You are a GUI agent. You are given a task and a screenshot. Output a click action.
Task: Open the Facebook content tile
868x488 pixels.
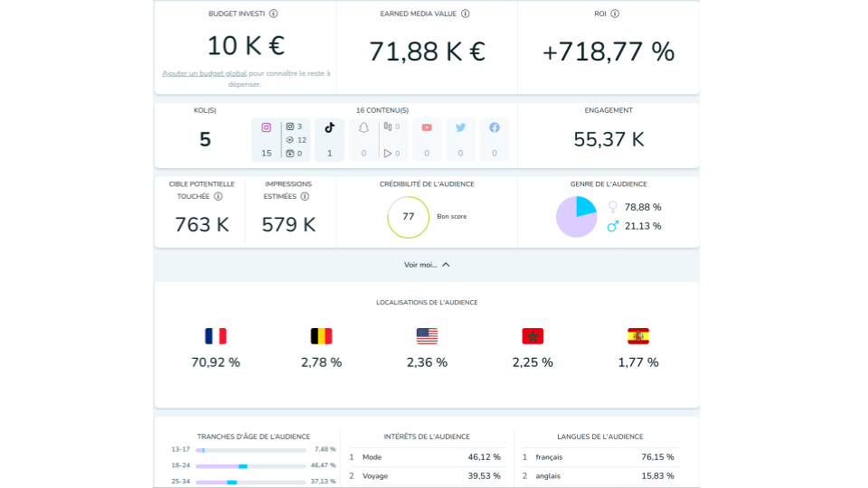point(495,140)
